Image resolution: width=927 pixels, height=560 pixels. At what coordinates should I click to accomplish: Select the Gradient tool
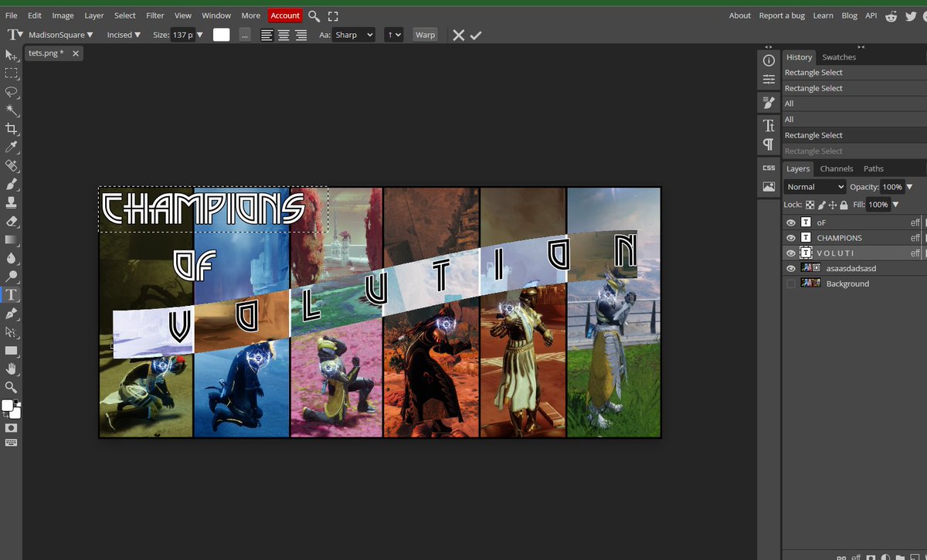pyautogui.click(x=11, y=240)
